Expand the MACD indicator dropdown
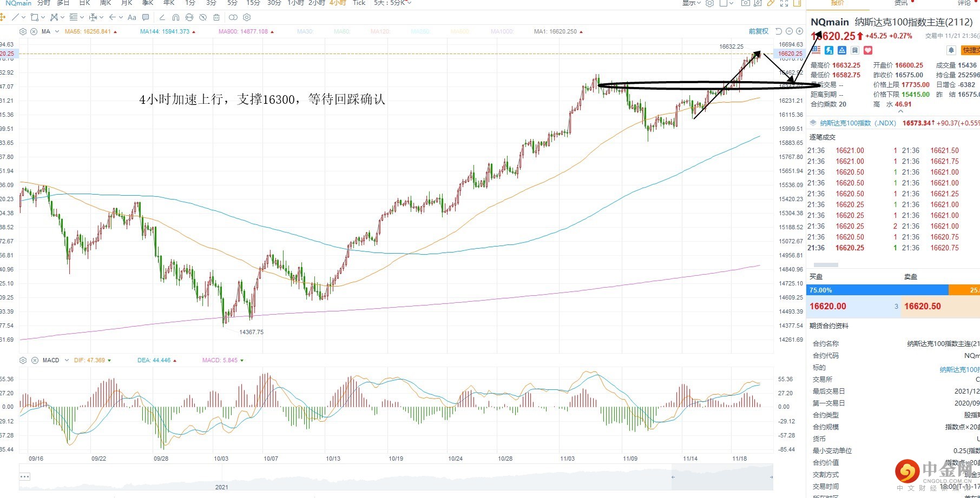This screenshot has width=980, height=498. [67, 360]
